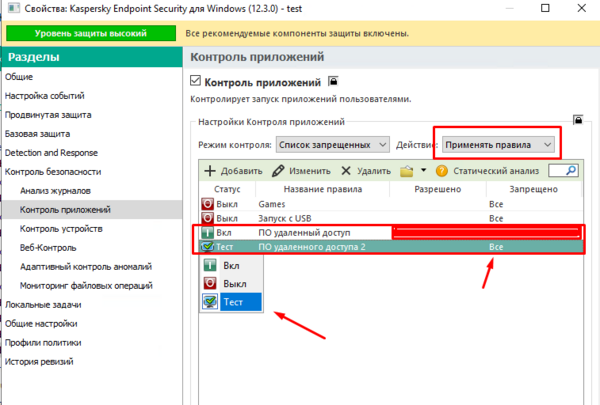
Task: Click the green Уровень защиты высокий indicator
Action: 91,33
